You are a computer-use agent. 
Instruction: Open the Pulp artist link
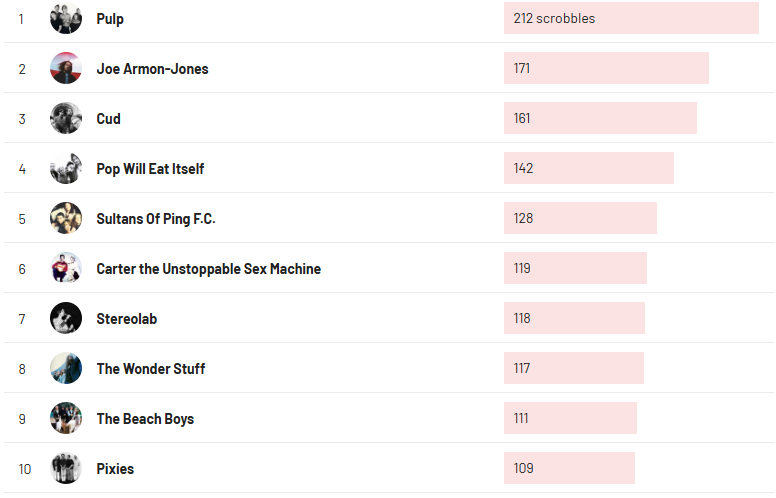click(x=110, y=19)
